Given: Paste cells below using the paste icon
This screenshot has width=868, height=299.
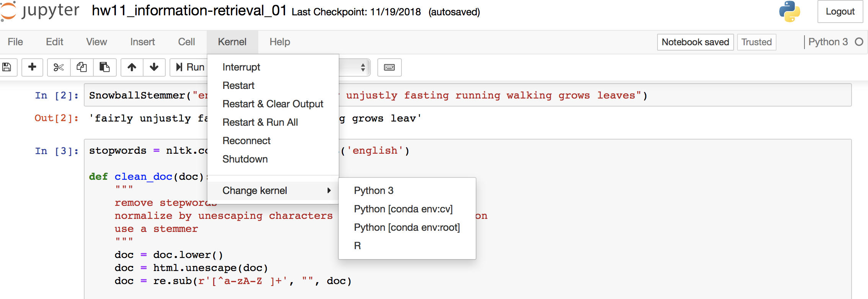Looking at the screenshot, I should [104, 67].
